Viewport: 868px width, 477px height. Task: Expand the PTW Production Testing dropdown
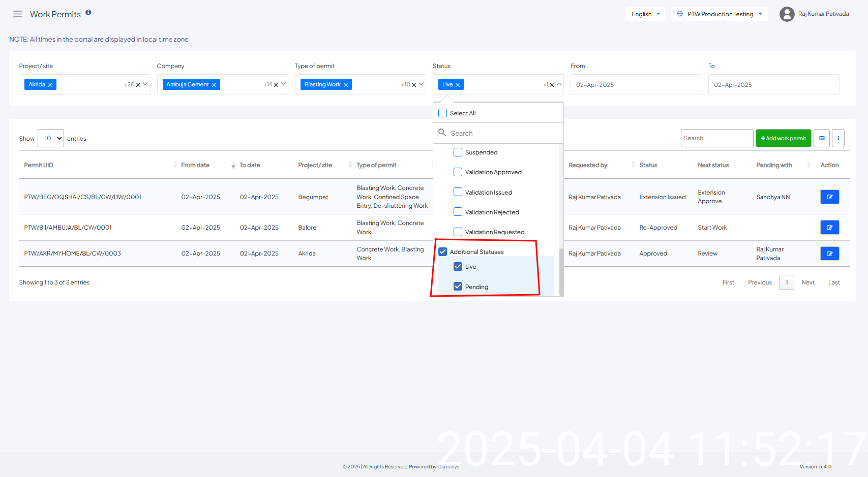[719, 14]
